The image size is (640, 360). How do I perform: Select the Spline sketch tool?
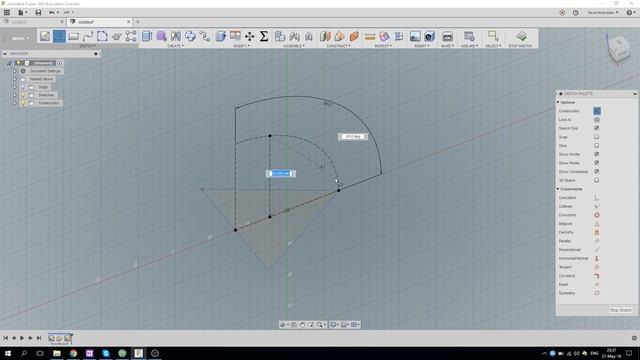88,36
